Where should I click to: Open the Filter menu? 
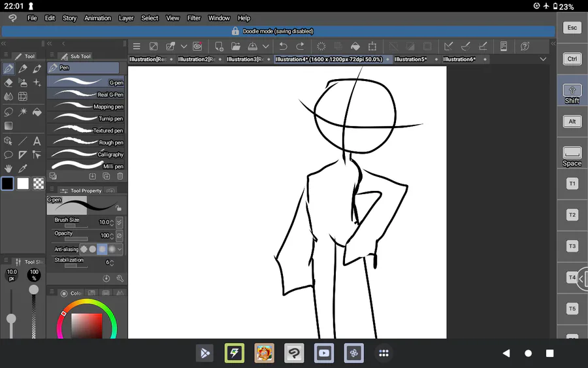pos(194,18)
